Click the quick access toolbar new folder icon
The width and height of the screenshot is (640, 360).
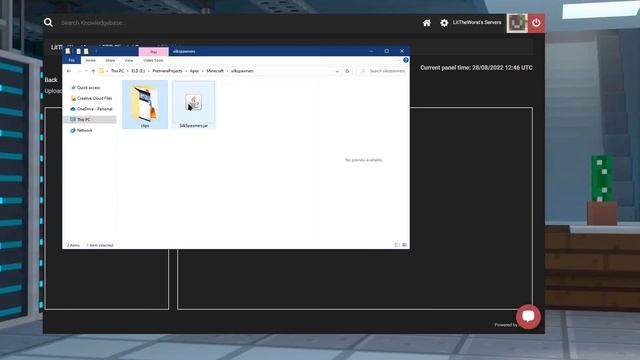(x=86, y=51)
